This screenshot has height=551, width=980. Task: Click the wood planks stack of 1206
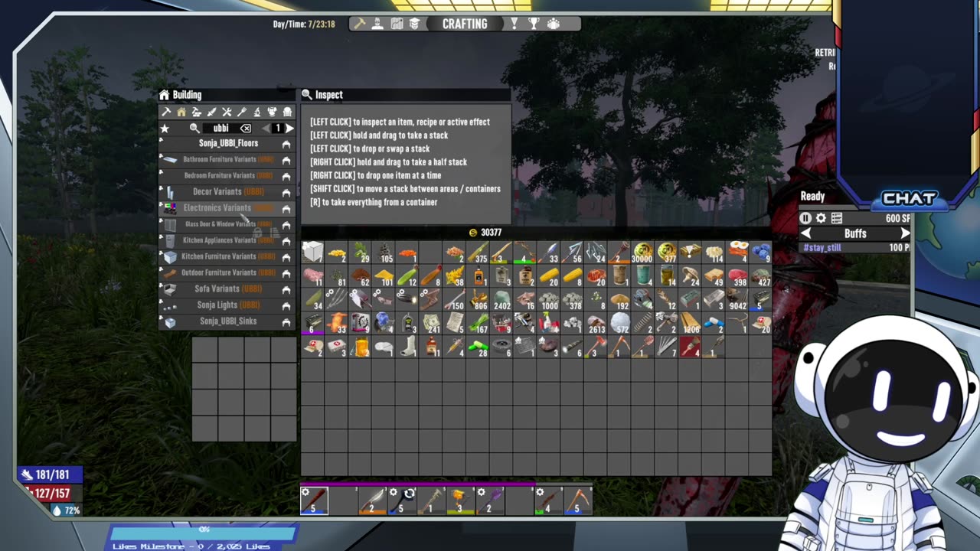(x=690, y=324)
